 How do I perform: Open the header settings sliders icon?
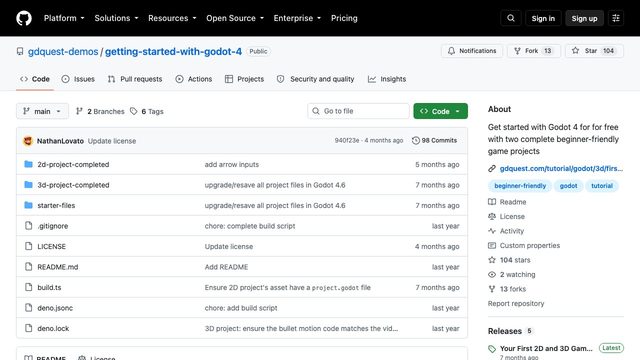pyautogui.click(x=616, y=18)
